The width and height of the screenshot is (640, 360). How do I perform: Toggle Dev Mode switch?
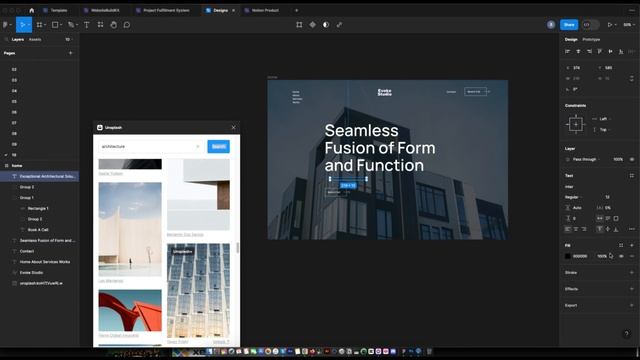click(x=590, y=25)
